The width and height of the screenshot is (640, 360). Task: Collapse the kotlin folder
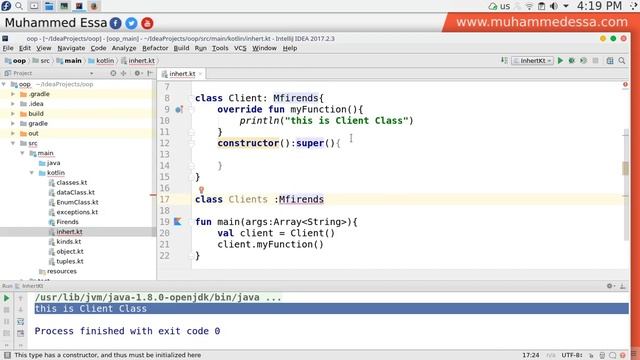pyautogui.click(x=32, y=173)
